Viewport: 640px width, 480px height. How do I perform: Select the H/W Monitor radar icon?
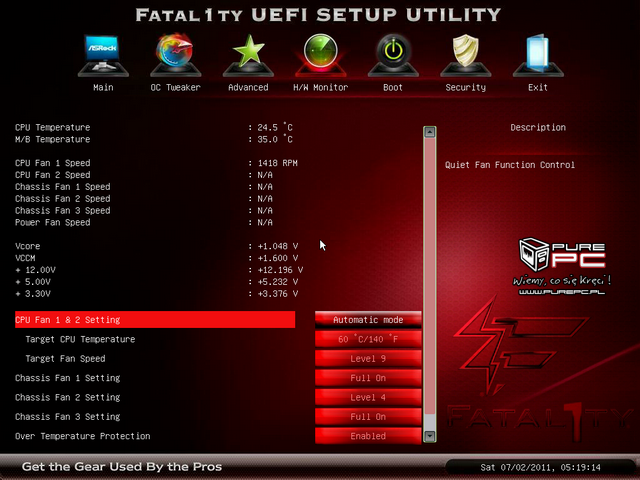pyautogui.click(x=320, y=55)
